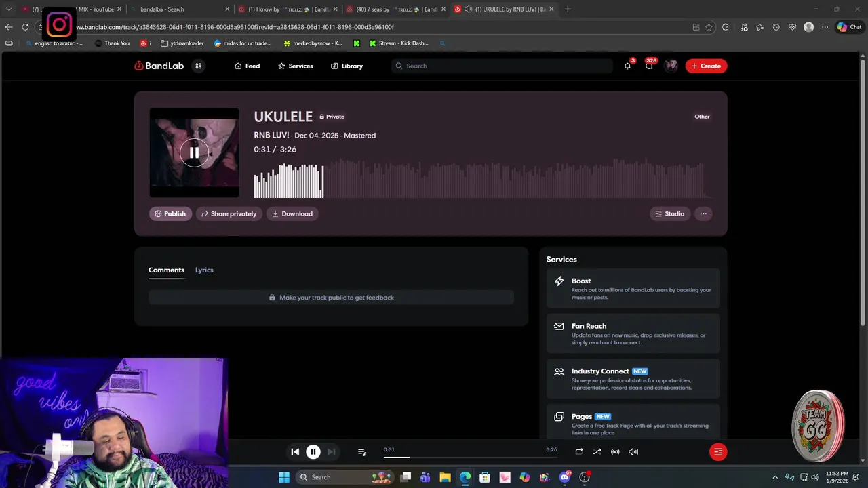Open the RNB LUV! artist link
The height and width of the screenshot is (488, 868).
[271, 135]
